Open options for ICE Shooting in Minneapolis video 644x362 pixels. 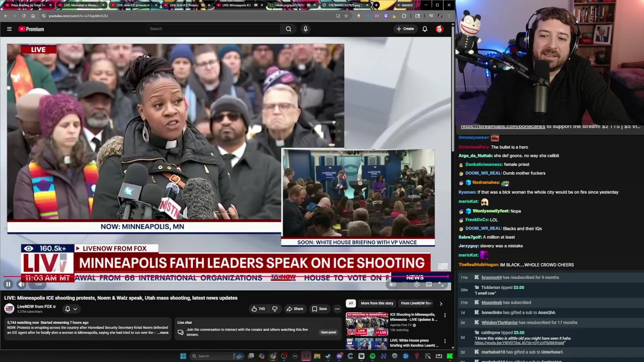445,316
